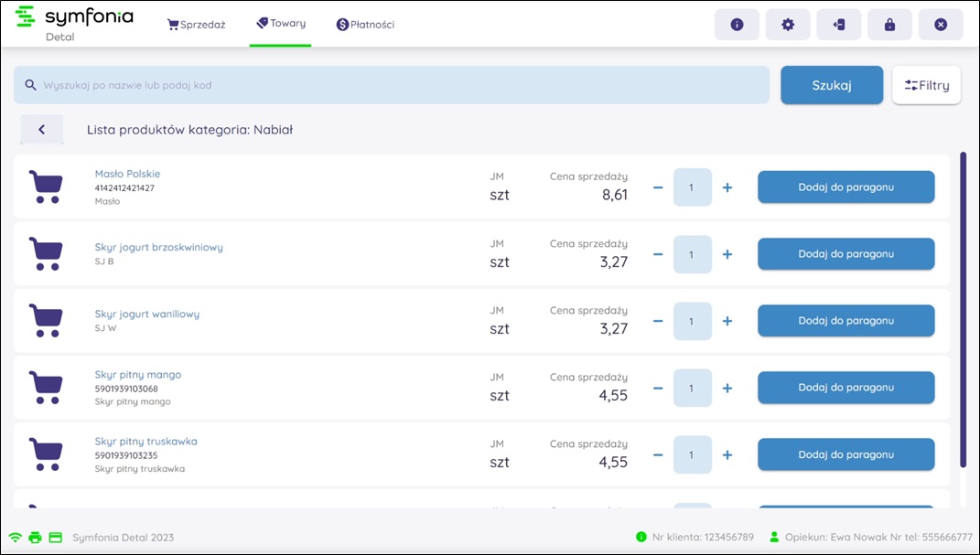Open settings with the gear icon
The image size is (980, 555).
pyautogui.click(x=788, y=25)
